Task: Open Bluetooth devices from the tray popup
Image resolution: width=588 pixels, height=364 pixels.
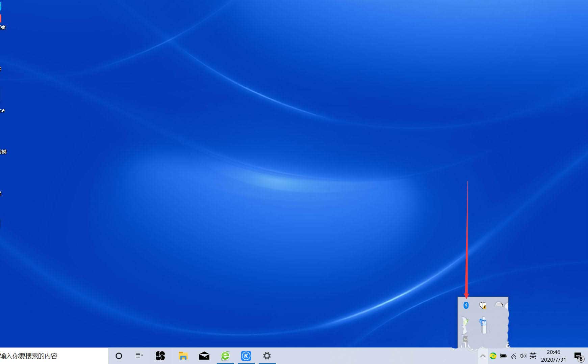Action: point(466,305)
